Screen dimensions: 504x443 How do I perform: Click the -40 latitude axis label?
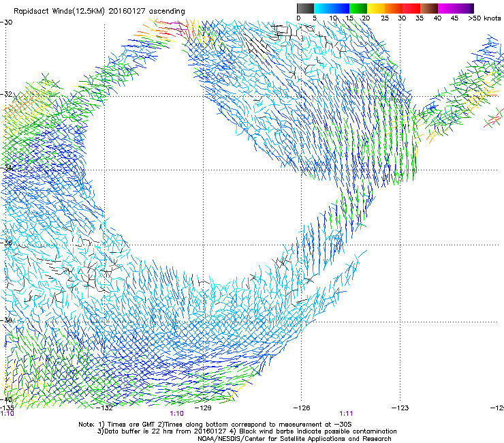click(6, 399)
